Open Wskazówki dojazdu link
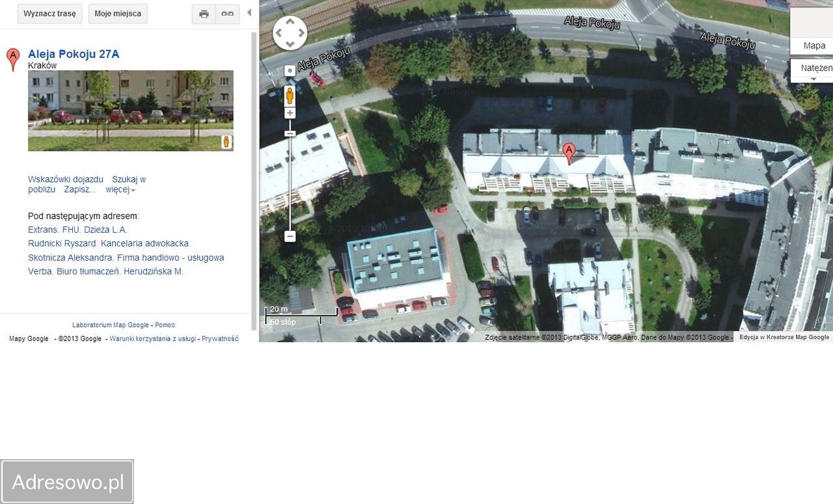 [x=66, y=179]
